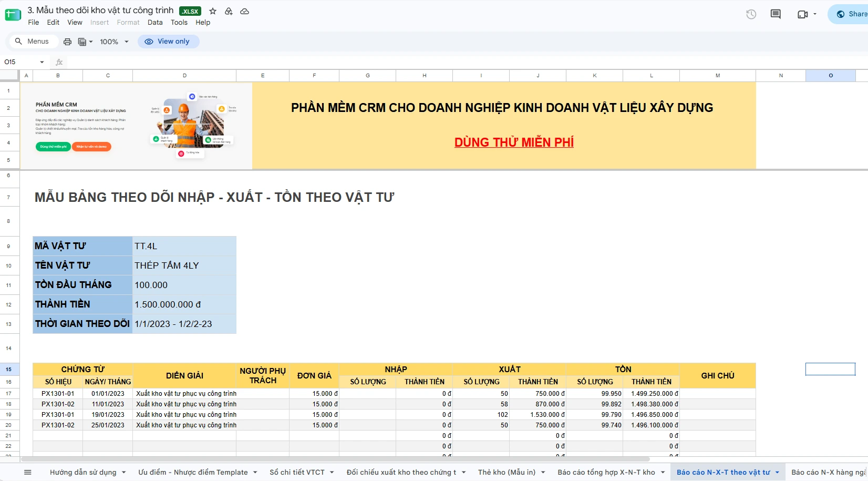Image resolution: width=868 pixels, height=481 pixels.
Task: Click the formula fx icon
Action: point(59,62)
